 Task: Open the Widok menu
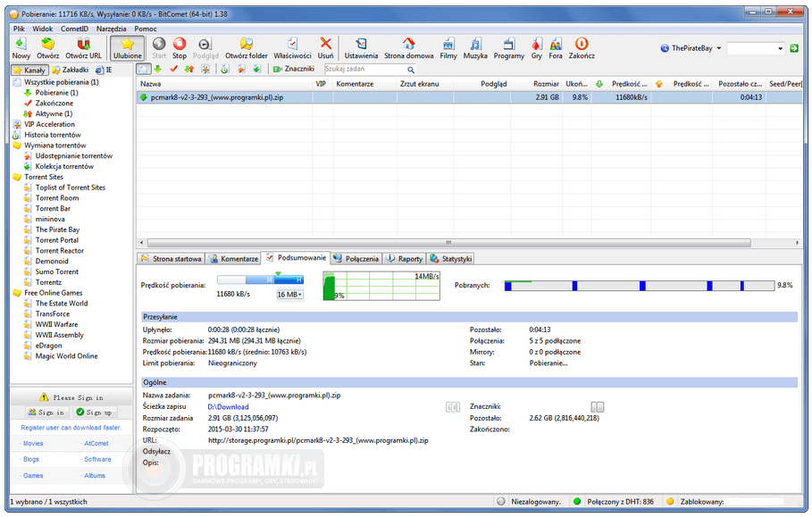(43, 29)
